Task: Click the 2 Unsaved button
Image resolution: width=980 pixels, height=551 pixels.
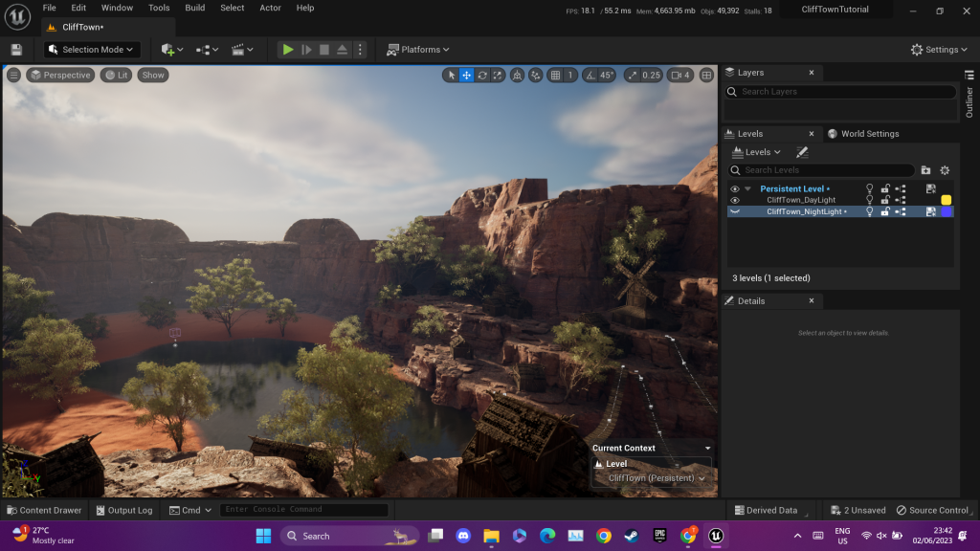Action: click(857, 510)
